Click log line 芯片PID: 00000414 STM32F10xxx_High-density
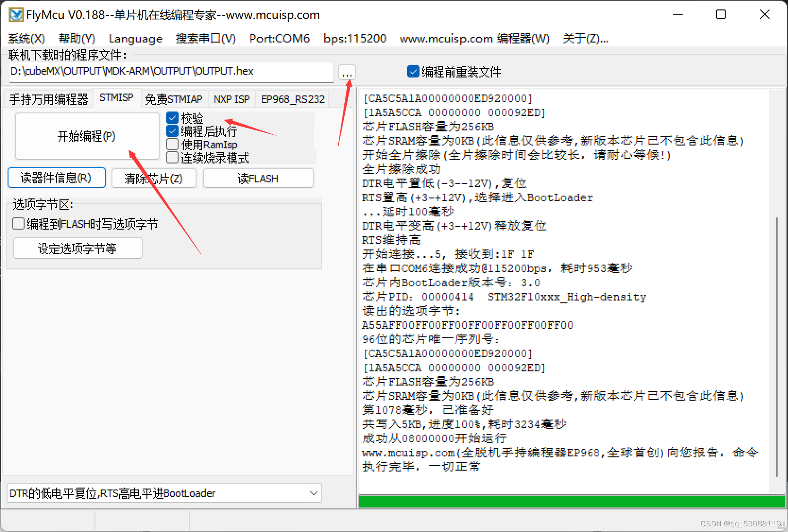The image size is (788, 532). pos(504,297)
